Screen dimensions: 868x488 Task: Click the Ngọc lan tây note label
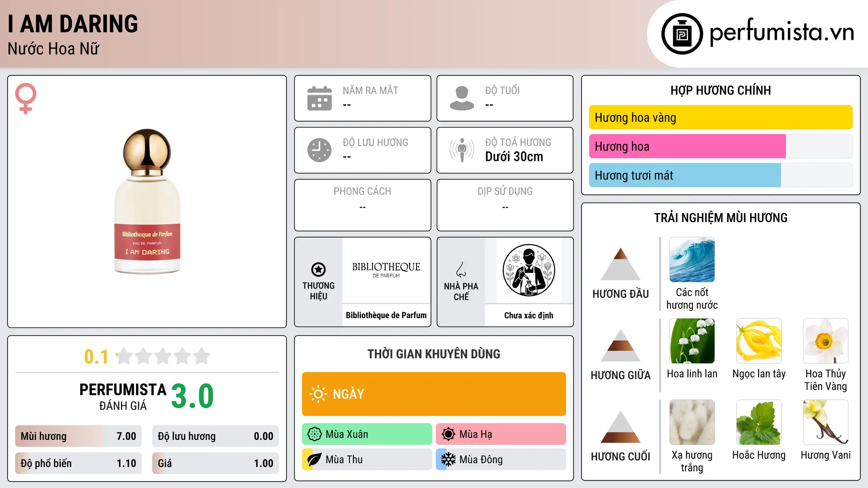click(759, 374)
